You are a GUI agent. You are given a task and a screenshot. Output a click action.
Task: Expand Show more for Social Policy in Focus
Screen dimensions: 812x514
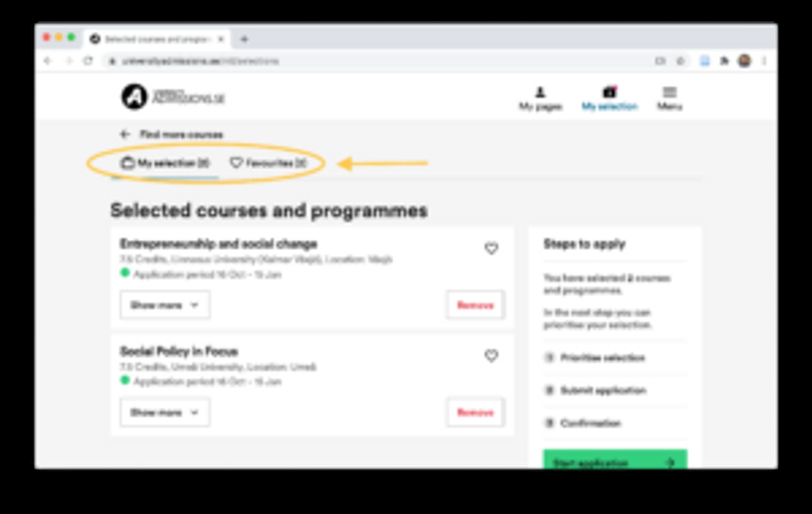(x=165, y=412)
